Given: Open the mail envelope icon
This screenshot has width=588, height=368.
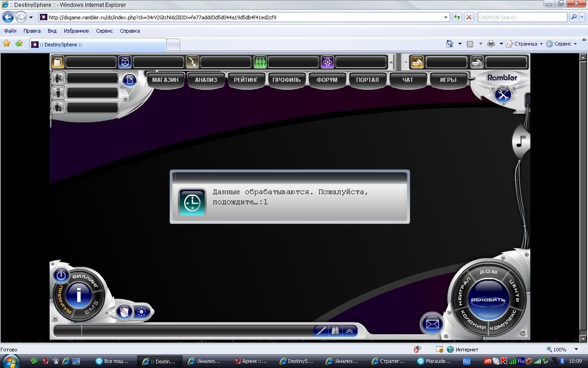Looking at the screenshot, I should [432, 323].
